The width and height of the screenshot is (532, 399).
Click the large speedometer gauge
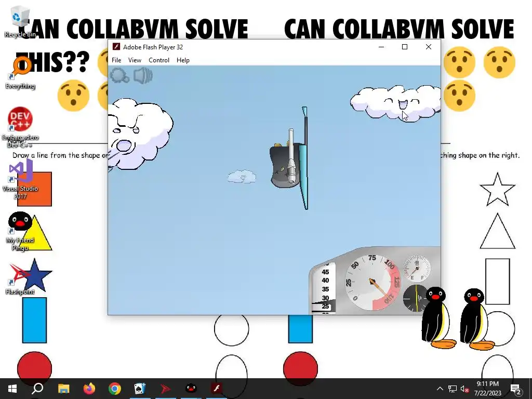(373, 282)
